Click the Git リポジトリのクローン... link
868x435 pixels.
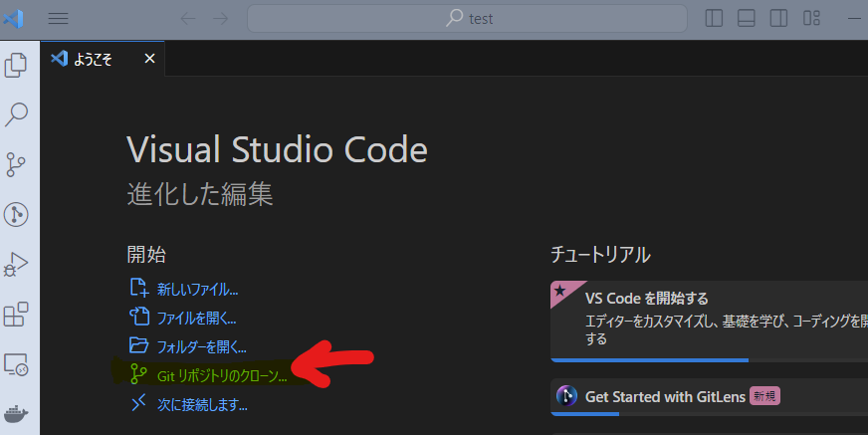222,376
